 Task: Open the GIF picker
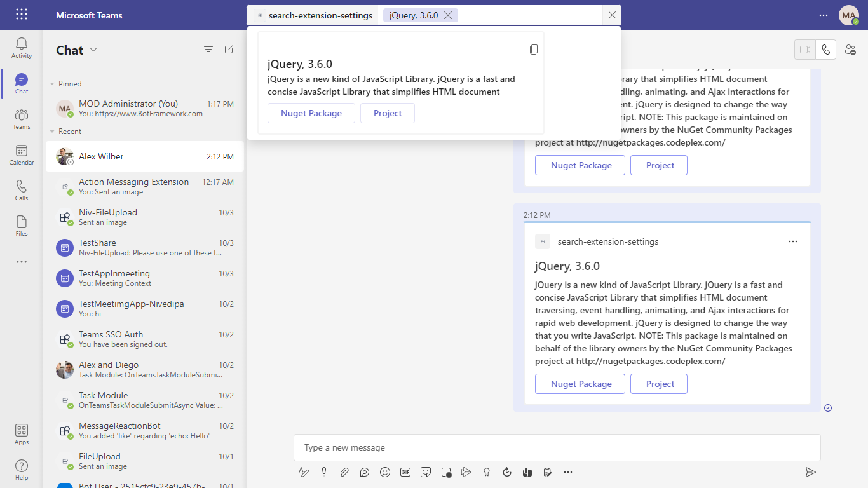click(x=405, y=472)
